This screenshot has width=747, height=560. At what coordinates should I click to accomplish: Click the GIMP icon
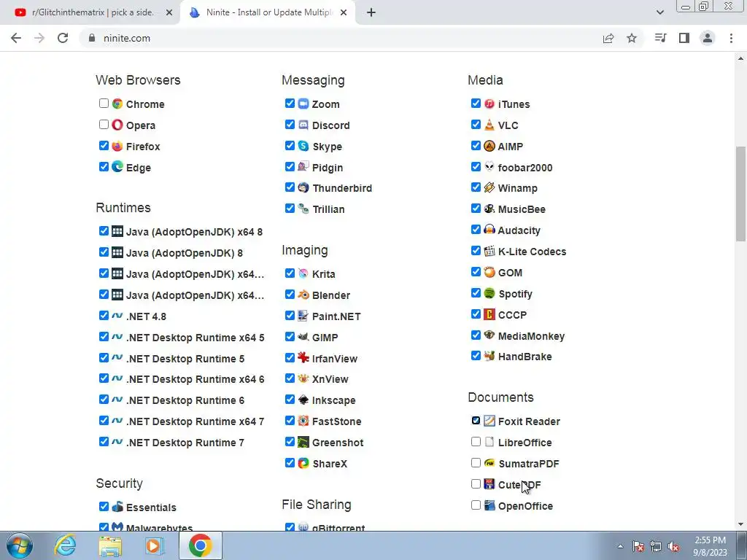coord(303,337)
